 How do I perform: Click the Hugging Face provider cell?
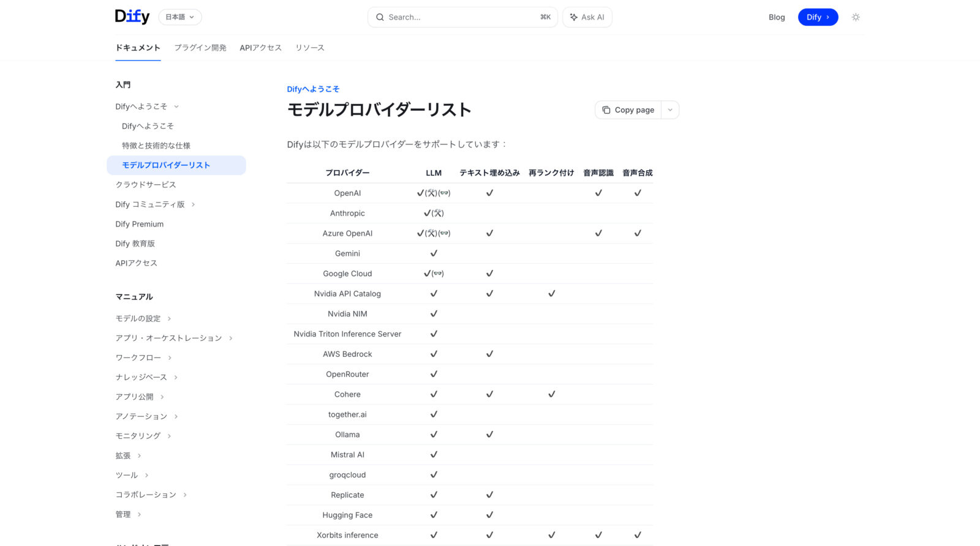[347, 515]
